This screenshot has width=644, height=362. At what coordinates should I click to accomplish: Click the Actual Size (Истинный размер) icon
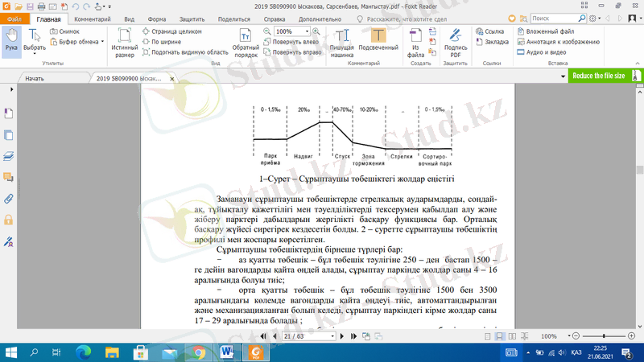[x=125, y=43]
